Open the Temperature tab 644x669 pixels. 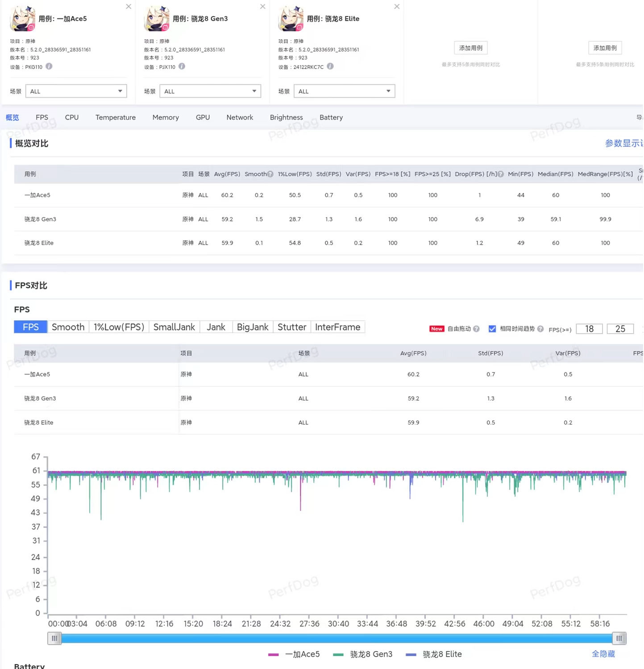[116, 118]
